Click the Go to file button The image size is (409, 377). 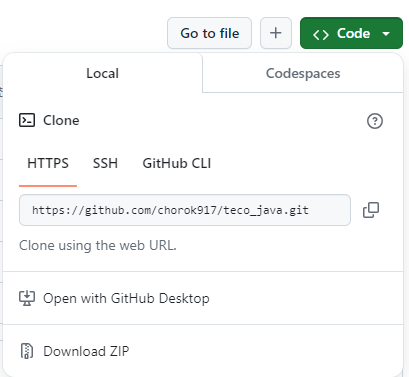[x=209, y=33]
